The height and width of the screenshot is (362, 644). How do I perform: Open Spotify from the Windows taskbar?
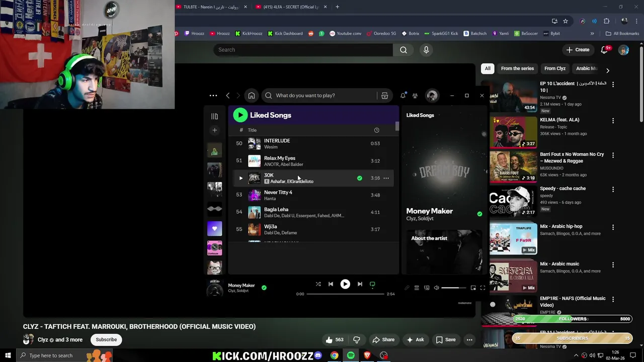[x=351, y=355]
